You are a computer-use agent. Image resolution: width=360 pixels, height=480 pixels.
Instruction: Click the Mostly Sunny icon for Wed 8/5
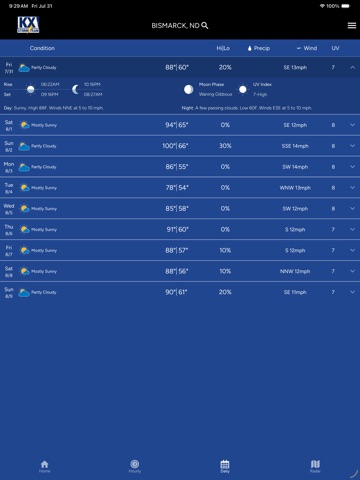click(x=25, y=209)
